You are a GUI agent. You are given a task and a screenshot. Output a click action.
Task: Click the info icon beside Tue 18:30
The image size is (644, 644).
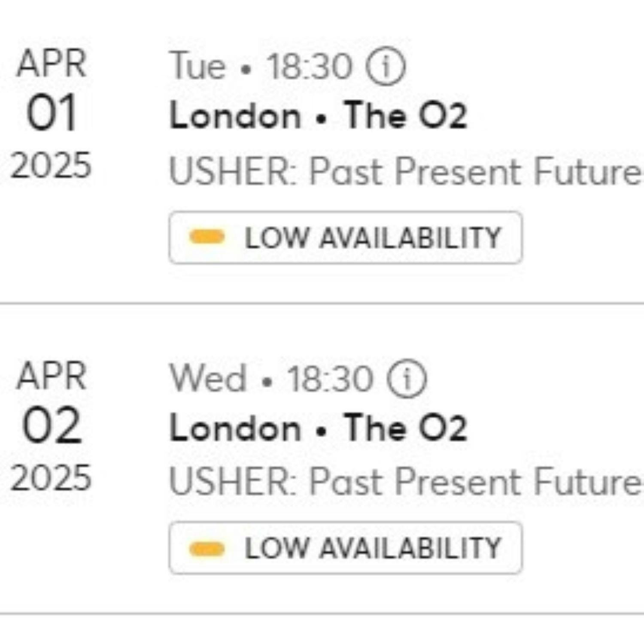[x=385, y=66]
